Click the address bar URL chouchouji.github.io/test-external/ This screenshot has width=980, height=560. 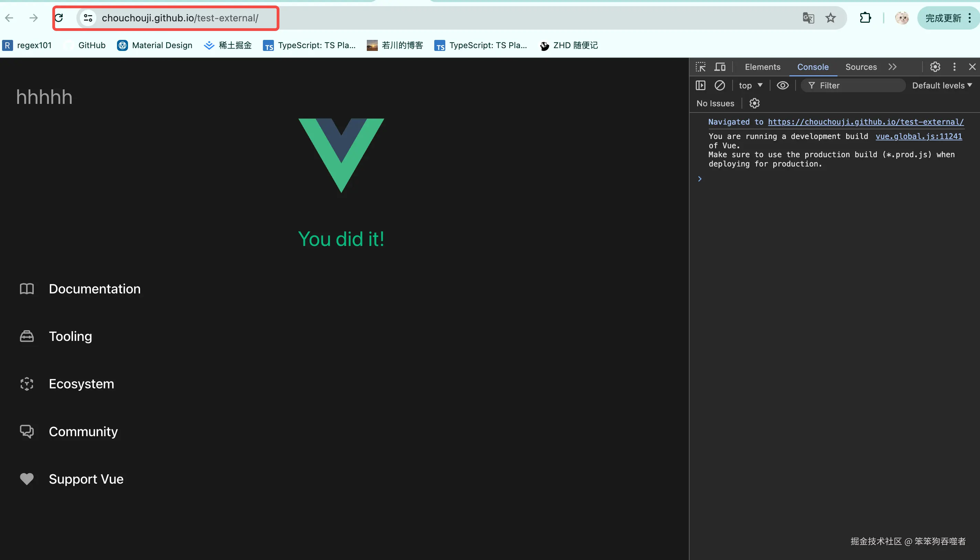pyautogui.click(x=180, y=18)
